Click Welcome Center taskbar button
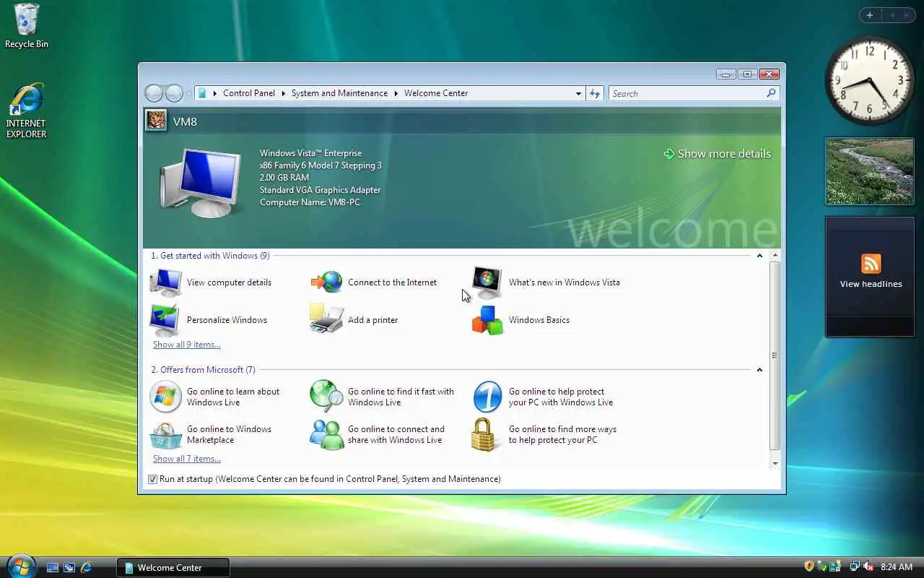This screenshot has height=578, width=924. click(173, 567)
